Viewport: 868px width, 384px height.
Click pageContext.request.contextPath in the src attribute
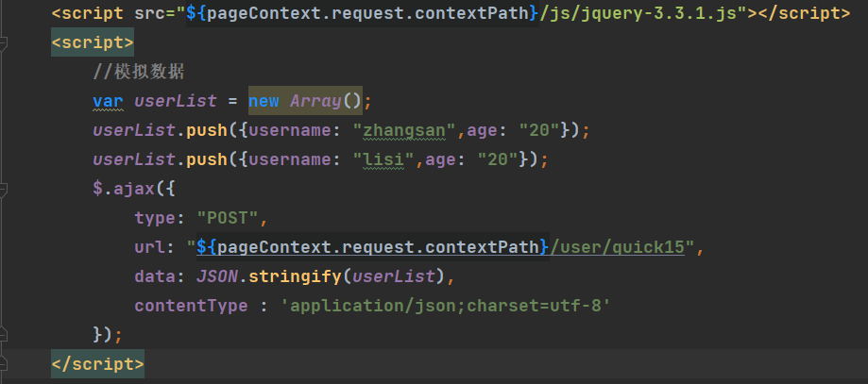click(x=367, y=13)
